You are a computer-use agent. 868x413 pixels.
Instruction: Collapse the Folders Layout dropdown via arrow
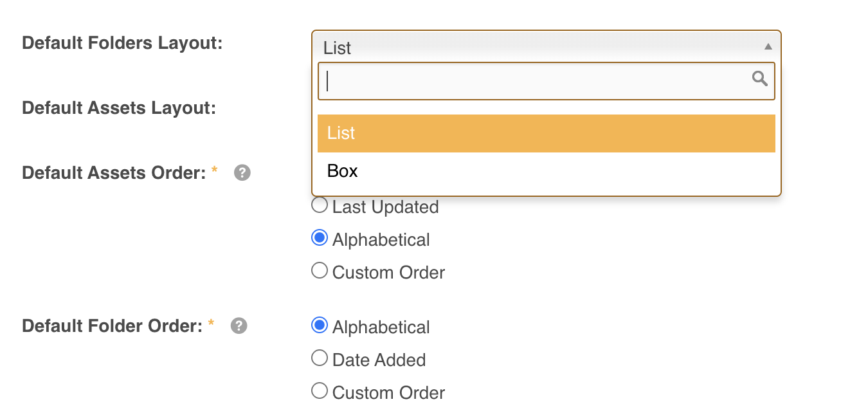768,46
